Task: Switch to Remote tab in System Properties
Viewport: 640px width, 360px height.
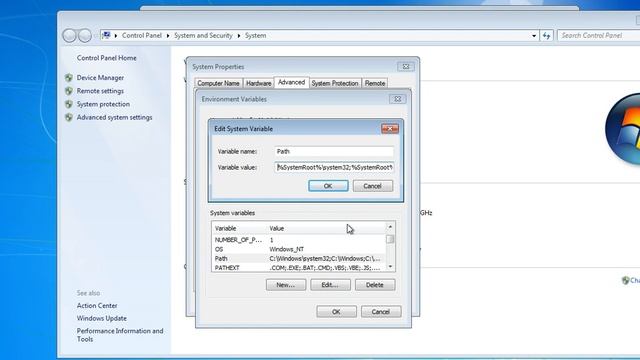Action: coord(375,83)
